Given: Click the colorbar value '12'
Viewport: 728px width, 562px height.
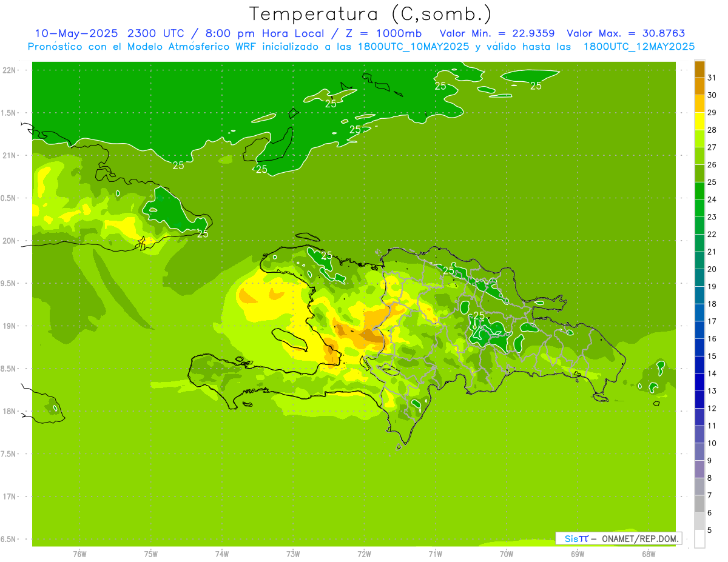Looking at the screenshot, I should (x=712, y=409).
